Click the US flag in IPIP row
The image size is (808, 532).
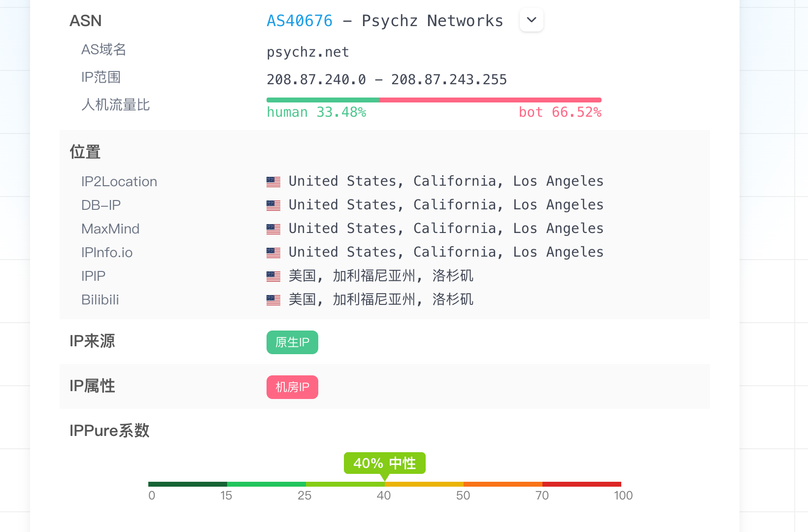[273, 276]
